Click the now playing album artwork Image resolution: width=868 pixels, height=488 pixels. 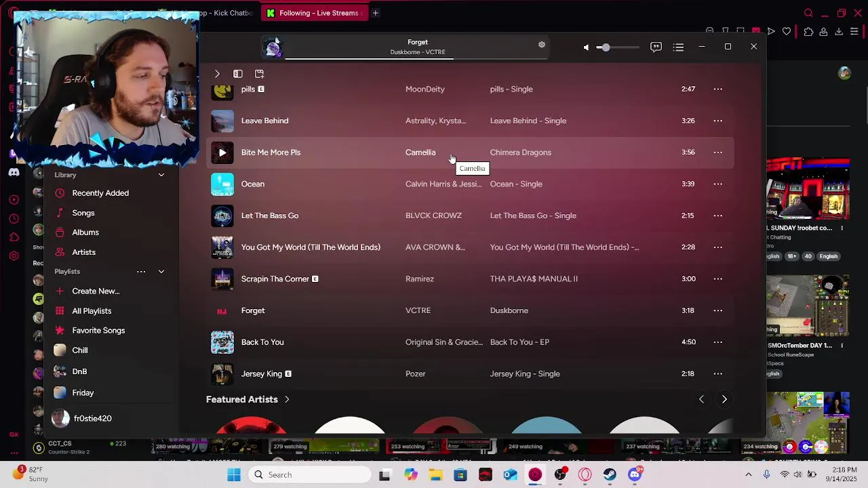[x=273, y=47]
